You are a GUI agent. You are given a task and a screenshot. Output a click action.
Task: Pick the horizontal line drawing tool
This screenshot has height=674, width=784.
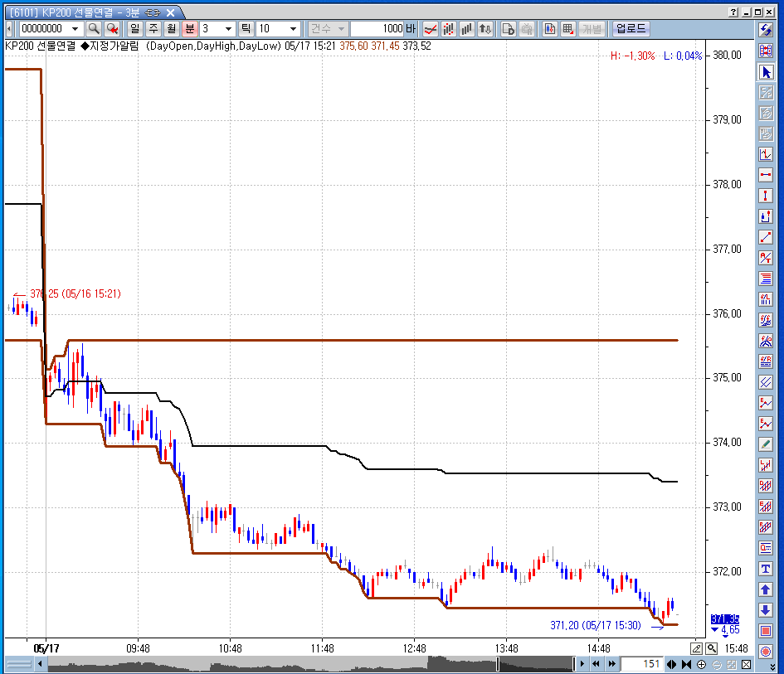coord(766,176)
